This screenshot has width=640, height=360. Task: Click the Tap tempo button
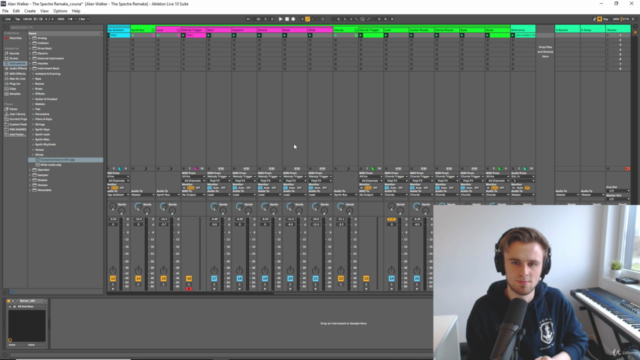(x=18, y=19)
